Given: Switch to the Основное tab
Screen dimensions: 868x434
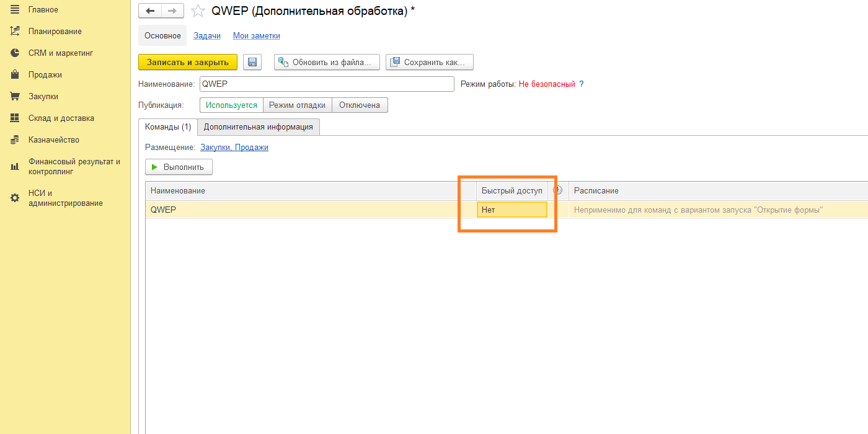Looking at the screenshot, I should click(x=162, y=36).
